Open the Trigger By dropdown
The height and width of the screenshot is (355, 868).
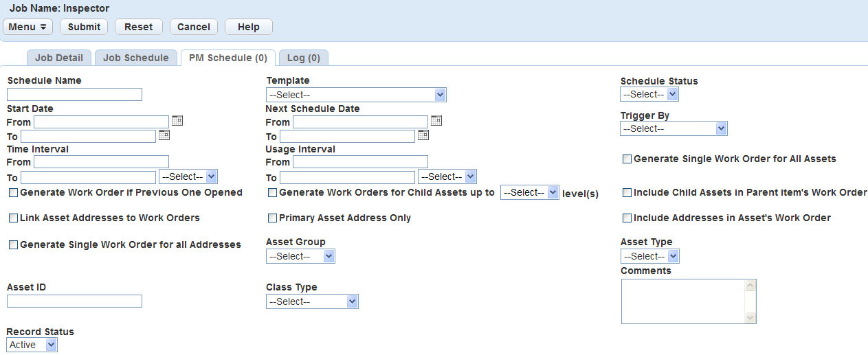(x=673, y=128)
